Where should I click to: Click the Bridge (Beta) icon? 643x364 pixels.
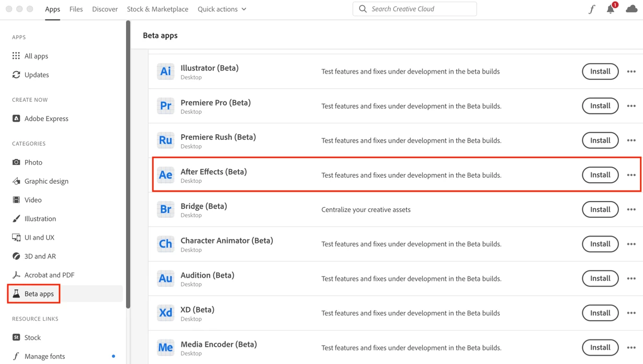click(166, 209)
